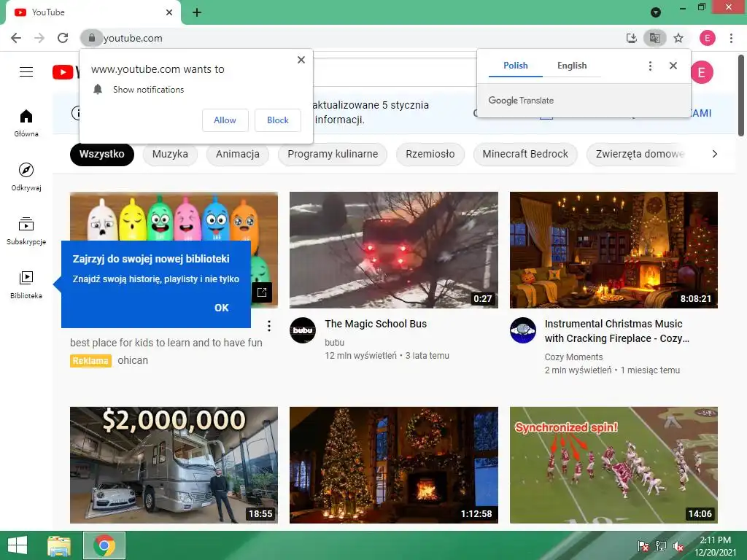This screenshot has width=747, height=560.
Task: Open File Explorer from taskbar
Action: click(59, 545)
